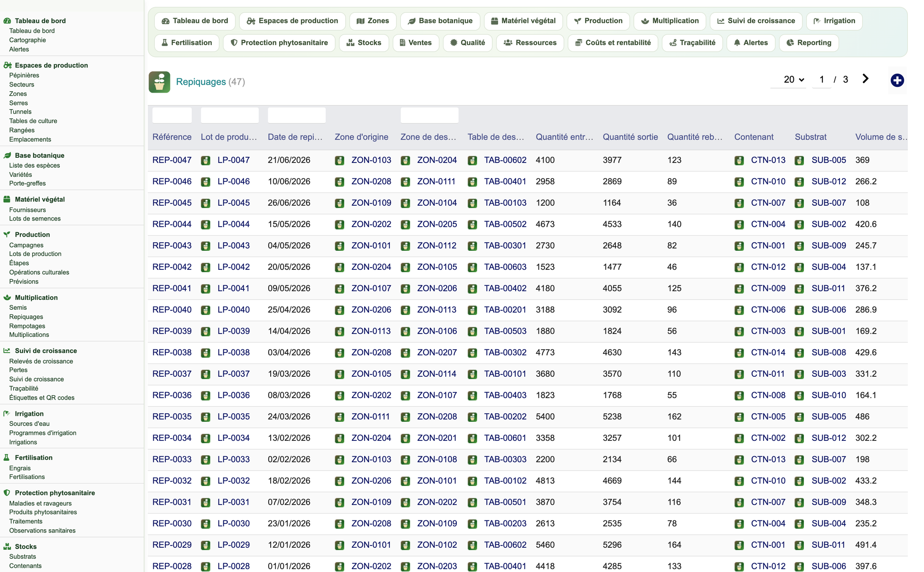Open substrate SUB-004 in REP-0042 row
This screenshot has height=572, width=924.
point(829,267)
